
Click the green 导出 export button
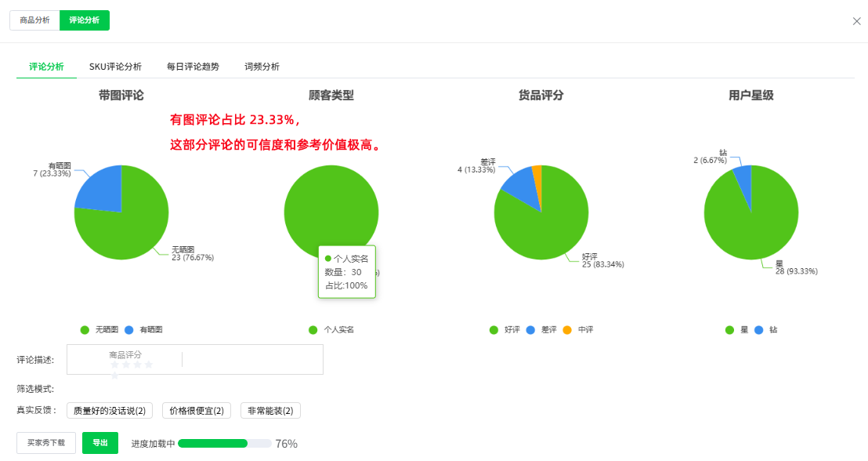pyautogui.click(x=100, y=442)
